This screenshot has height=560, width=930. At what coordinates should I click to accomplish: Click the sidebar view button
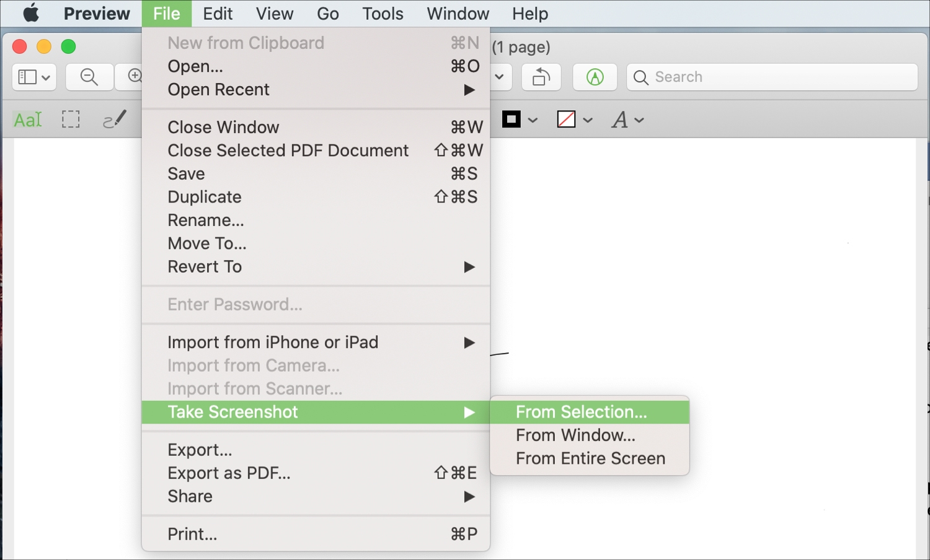tap(34, 77)
